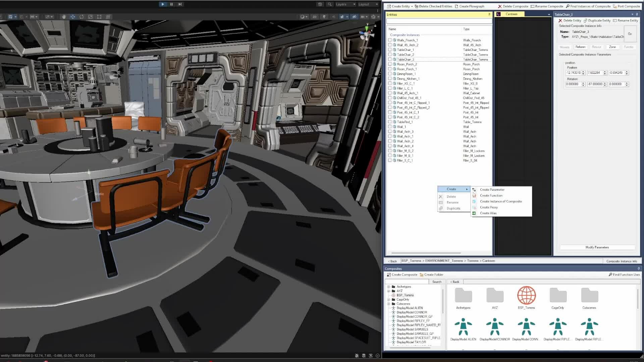The image size is (644, 362).
Task: Select Create Alias from context submenu
Action: click(488, 213)
